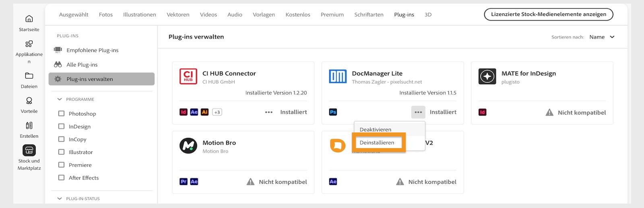Enable the After Effects filter checkbox
Screen dimensions: 644x208
pyautogui.click(x=61, y=178)
